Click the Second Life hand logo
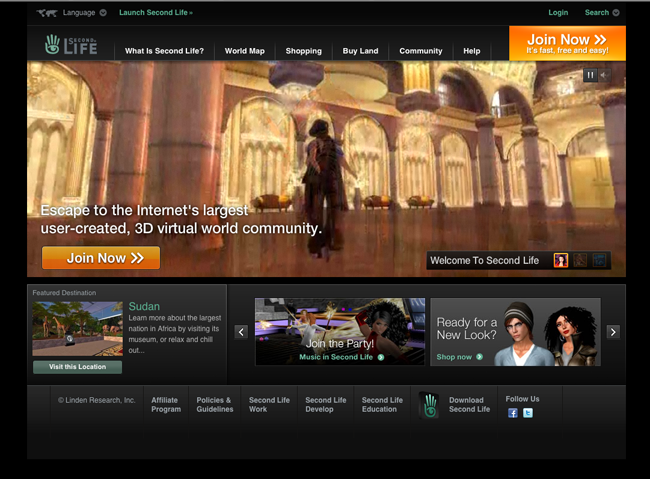The image size is (650, 479). coord(71,45)
